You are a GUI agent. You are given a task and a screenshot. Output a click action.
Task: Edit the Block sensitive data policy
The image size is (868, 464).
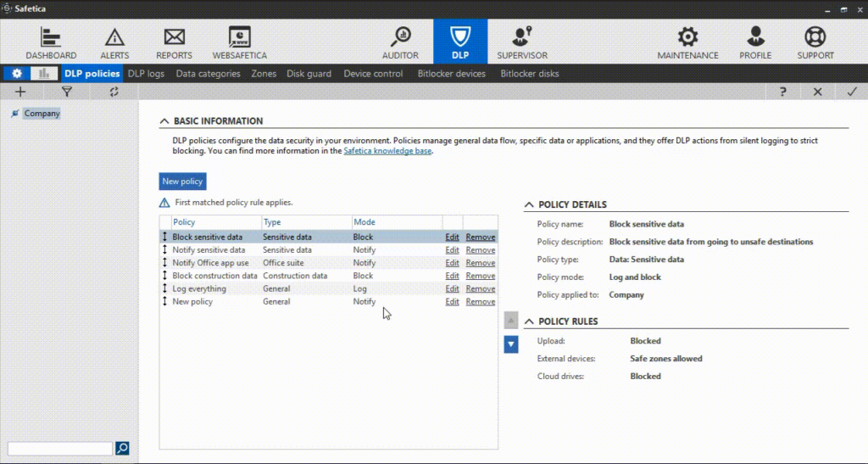click(x=453, y=237)
